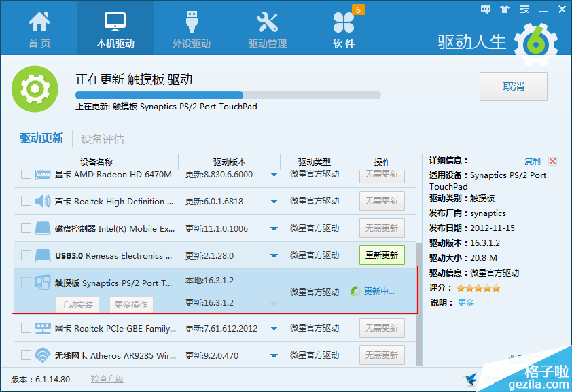The width and height of the screenshot is (572, 392).
Task: Expand version dropdown for 无线网卡 Atheros
Action: 274,355
